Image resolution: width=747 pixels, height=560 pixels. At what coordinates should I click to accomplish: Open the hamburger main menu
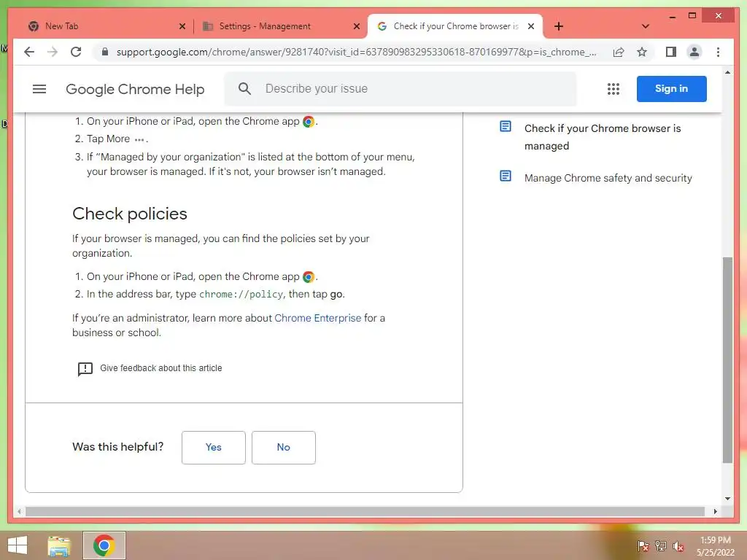click(x=39, y=89)
